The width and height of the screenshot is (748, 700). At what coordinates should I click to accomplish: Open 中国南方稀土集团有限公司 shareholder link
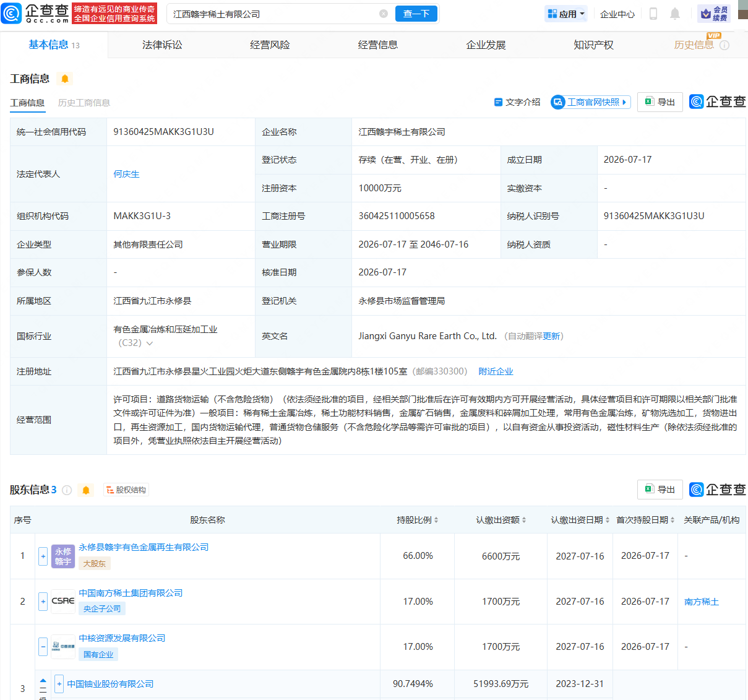coord(131,593)
